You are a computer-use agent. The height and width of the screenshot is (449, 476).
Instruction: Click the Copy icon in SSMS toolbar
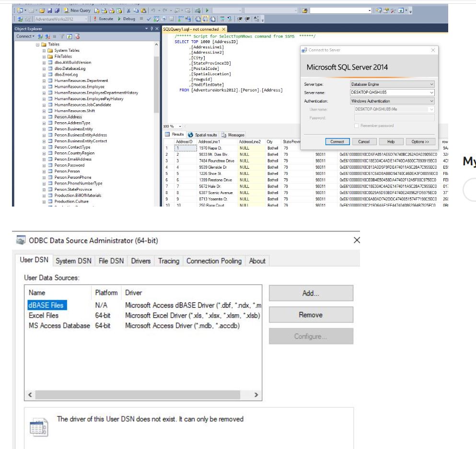[x=136, y=11]
